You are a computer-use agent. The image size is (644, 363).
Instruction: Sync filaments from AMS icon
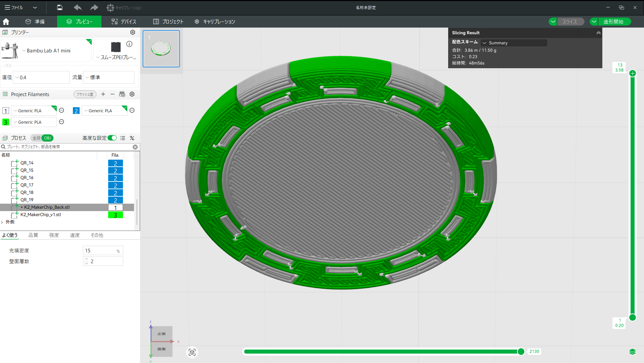(x=122, y=94)
